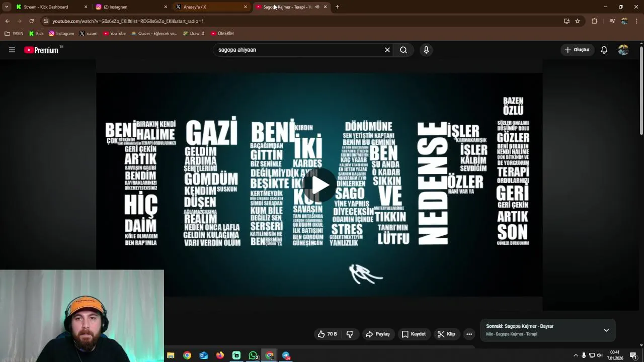The height and width of the screenshot is (362, 644).
Task: Show hidden system tray icons
Action: [x=576, y=355]
